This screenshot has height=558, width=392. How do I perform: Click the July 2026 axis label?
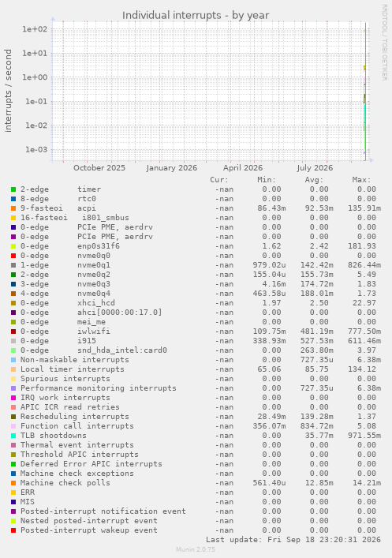tap(315, 167)
